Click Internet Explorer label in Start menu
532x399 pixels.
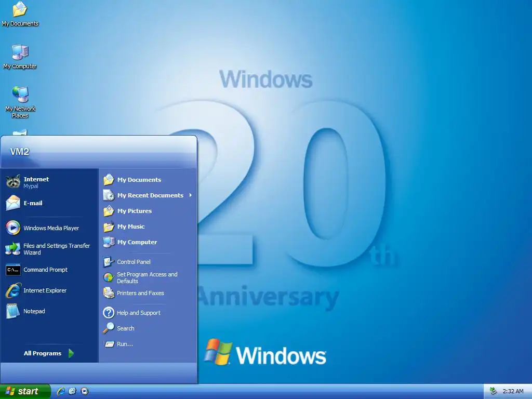click(45, 290)
